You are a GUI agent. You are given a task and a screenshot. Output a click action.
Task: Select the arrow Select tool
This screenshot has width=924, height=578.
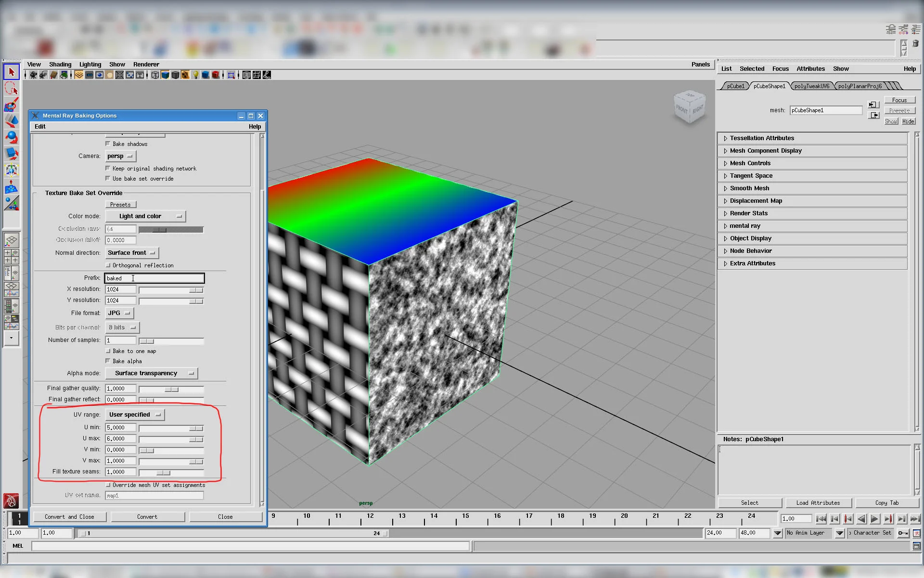pyautogui.click(x=12, y=72)
